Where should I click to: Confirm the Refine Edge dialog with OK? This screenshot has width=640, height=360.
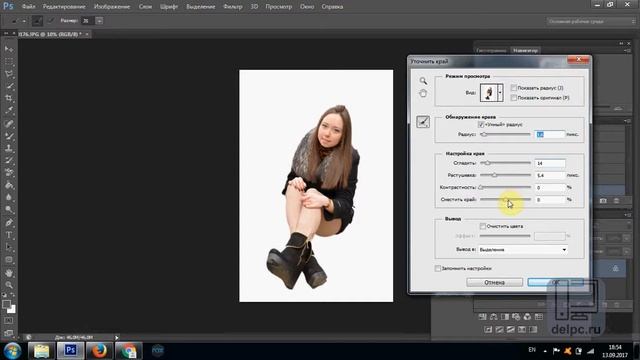coord(556,282)
